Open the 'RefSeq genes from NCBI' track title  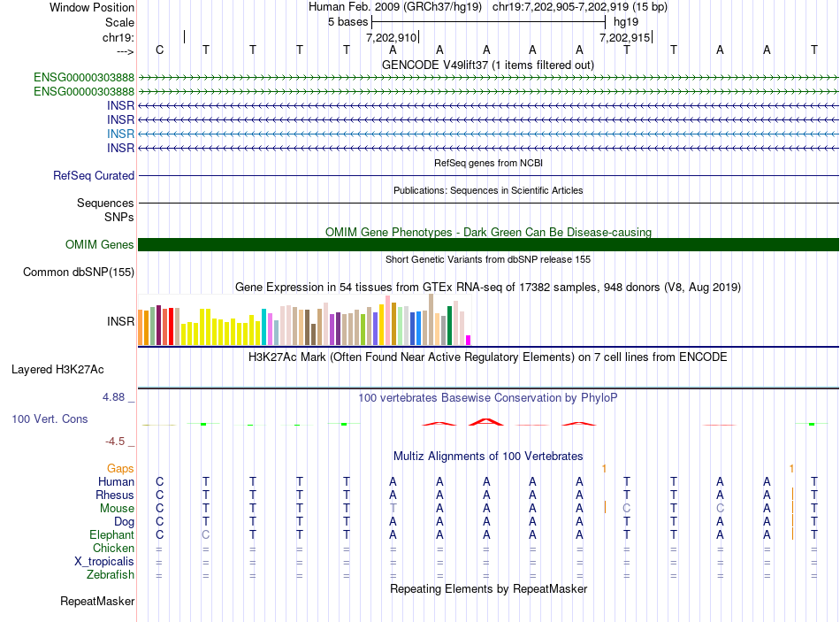point(488,163)
